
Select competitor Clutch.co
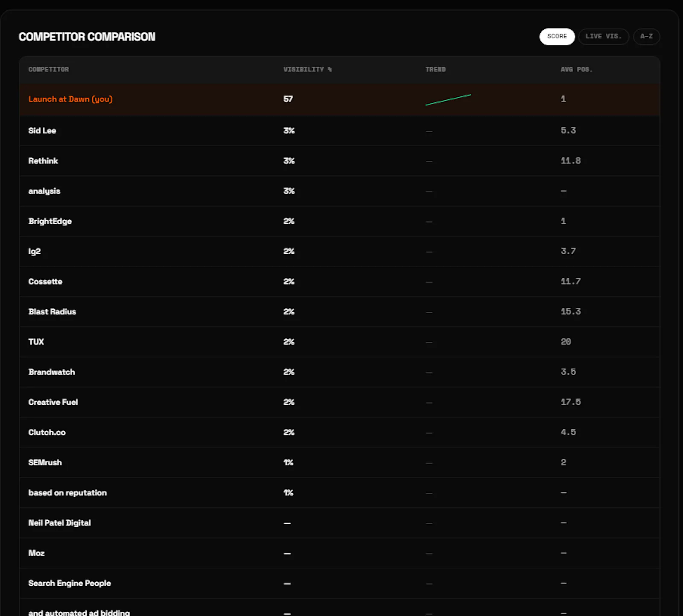tap(47, 432)
